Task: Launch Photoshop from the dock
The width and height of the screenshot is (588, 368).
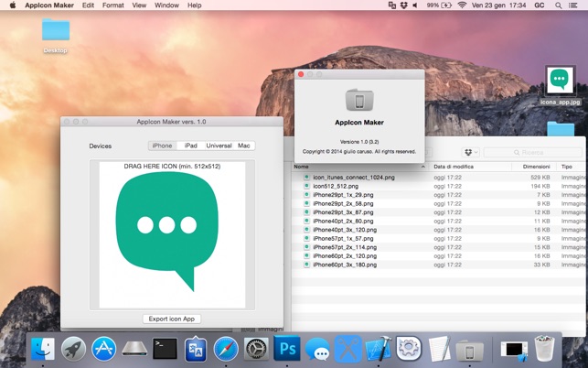Action: click(x=287, y=349)
